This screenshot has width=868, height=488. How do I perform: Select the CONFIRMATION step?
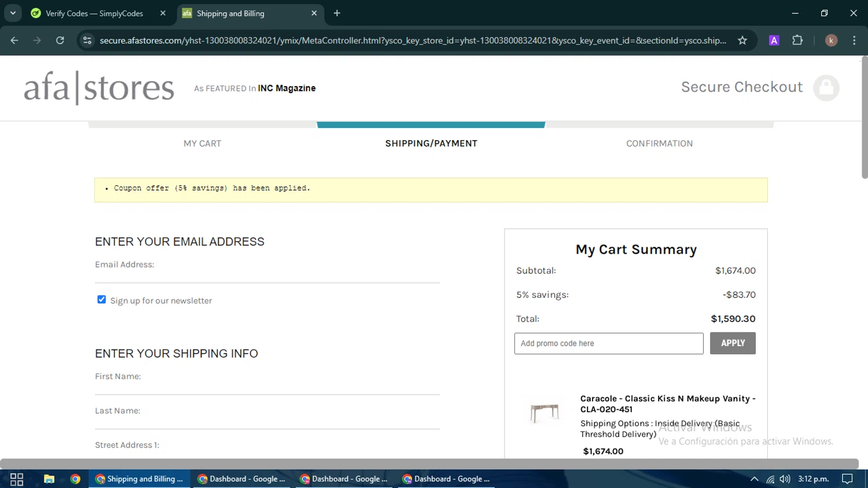point(659,144)
